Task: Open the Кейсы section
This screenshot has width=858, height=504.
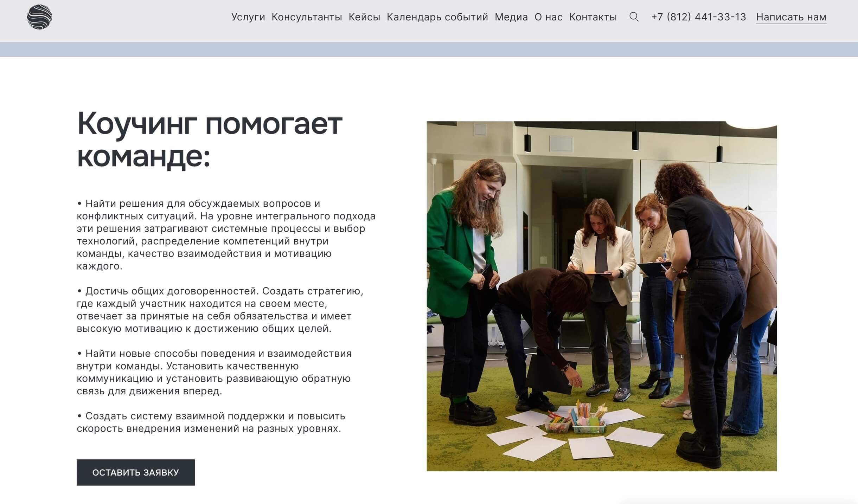Action: pos(364,17)
